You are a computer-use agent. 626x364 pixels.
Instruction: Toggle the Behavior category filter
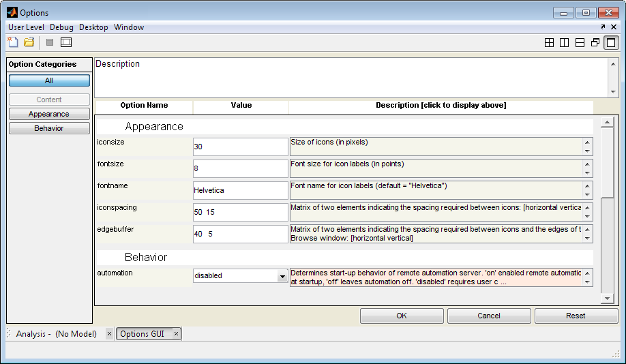point(49,128)
